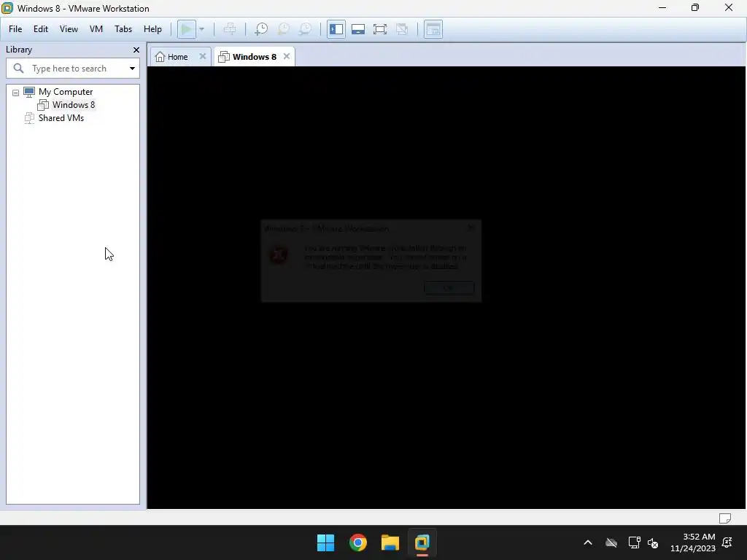Select My Computer in the Library

[x=65, y=91]
